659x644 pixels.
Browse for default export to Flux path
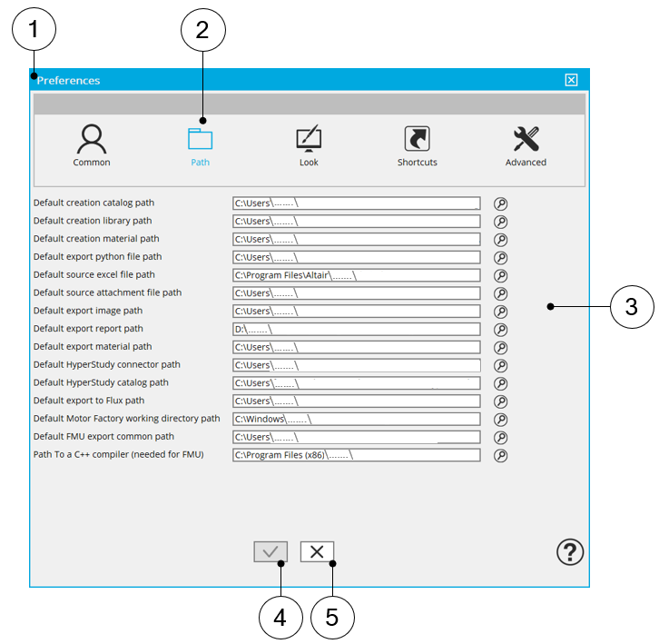click(x=500, y=401)
